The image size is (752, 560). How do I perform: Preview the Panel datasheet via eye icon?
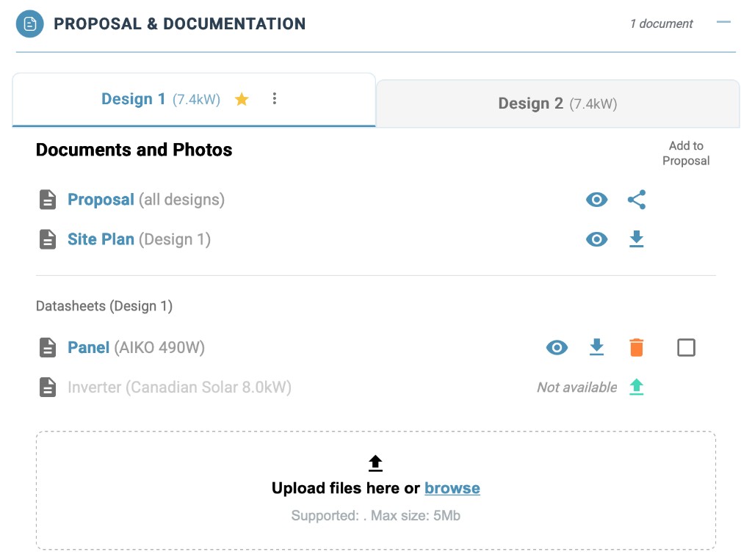(557, 348)
